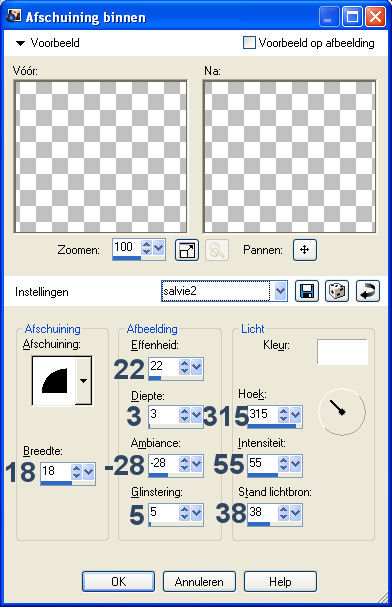Collapse the Voorbeeld preview section triangle
Screen dimensions: 392x607
tap(20, 43)
